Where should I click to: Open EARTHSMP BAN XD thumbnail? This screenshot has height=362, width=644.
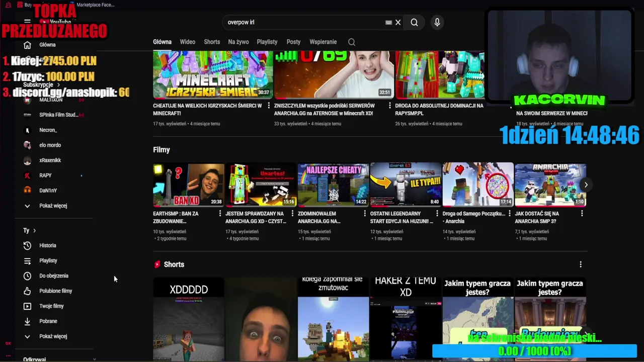point(189,185)
